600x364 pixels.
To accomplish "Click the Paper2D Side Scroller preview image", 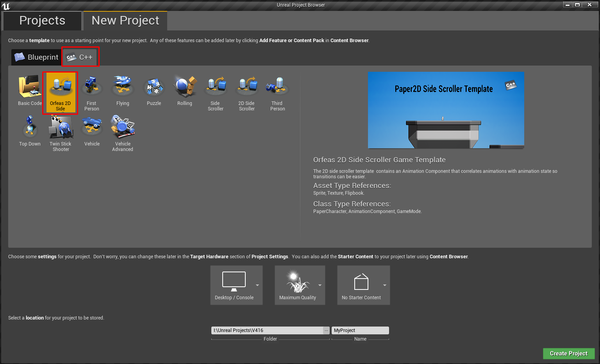I will point(446,110).
